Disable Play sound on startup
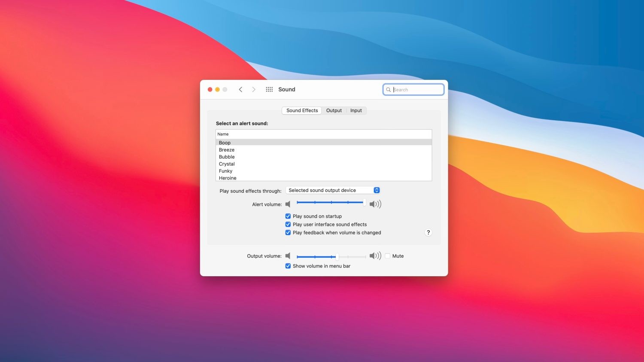 pos(288,216)
